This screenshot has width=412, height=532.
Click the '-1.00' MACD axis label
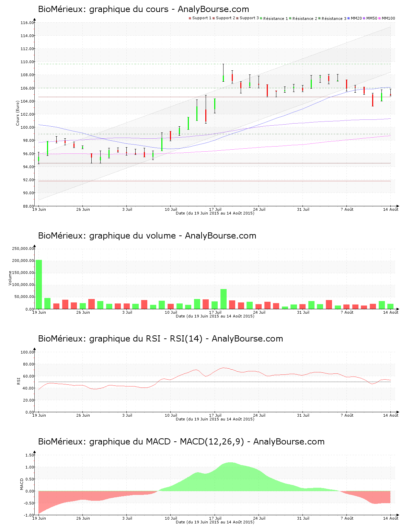29,515
